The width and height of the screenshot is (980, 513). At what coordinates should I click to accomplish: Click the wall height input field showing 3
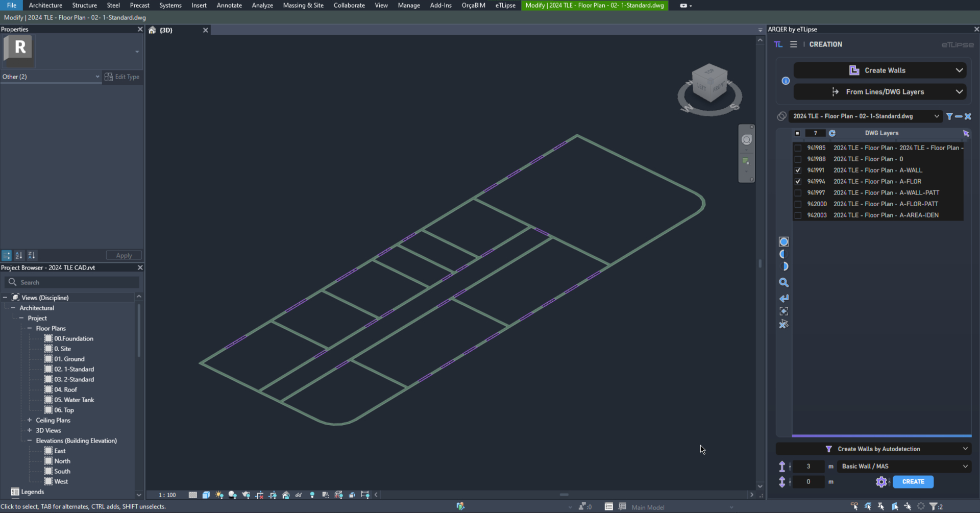click(808, 467)
